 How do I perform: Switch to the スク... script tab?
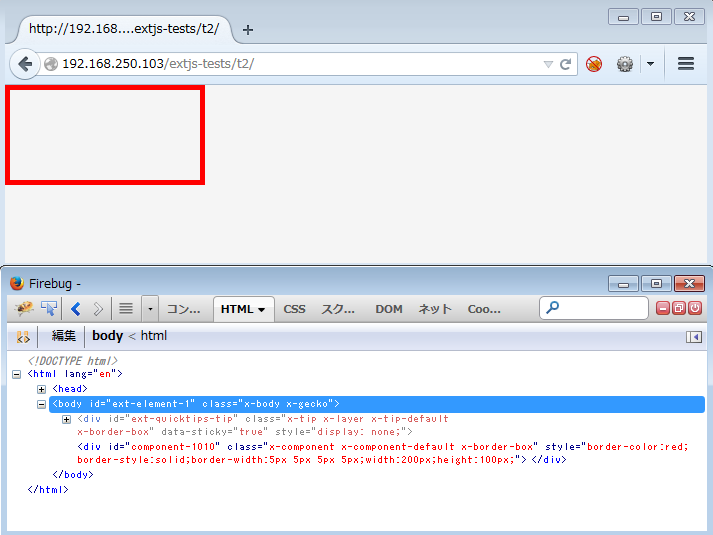[338, 309]
